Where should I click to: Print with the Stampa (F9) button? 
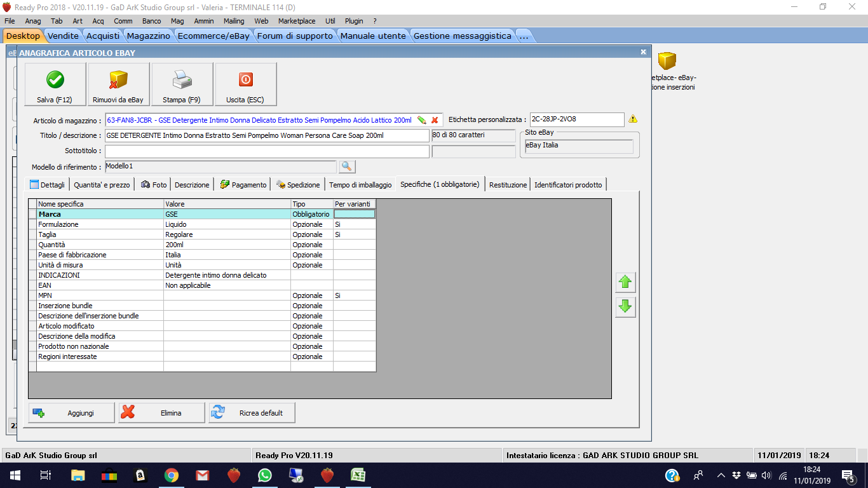point(182,84)
